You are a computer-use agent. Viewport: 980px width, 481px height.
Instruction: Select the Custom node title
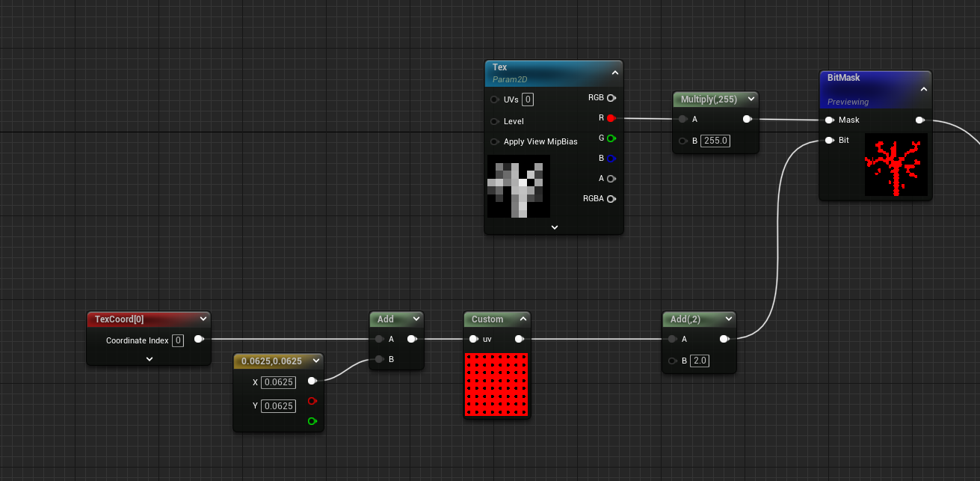[x=487, y=319]
